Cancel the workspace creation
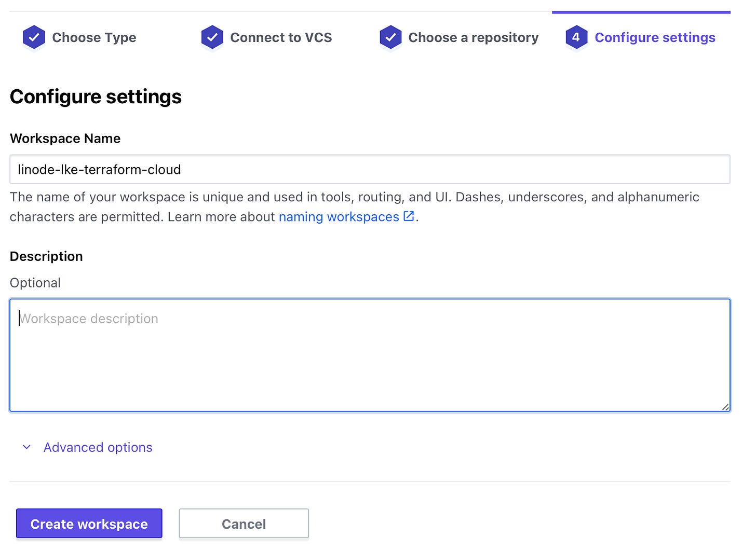The width and height of the screenshot is (756, 550). coord(244,524)
